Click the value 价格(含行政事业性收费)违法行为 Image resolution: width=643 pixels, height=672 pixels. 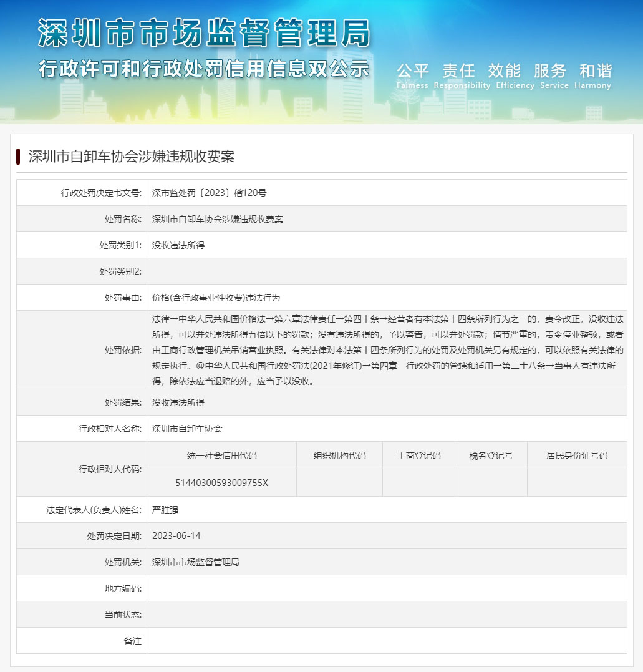point(216,298)
